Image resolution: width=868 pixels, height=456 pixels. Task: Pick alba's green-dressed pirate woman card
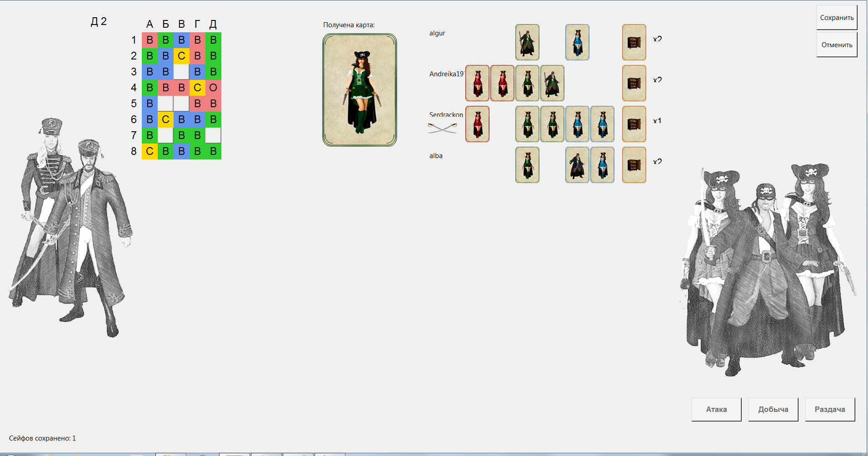[527, 165]
